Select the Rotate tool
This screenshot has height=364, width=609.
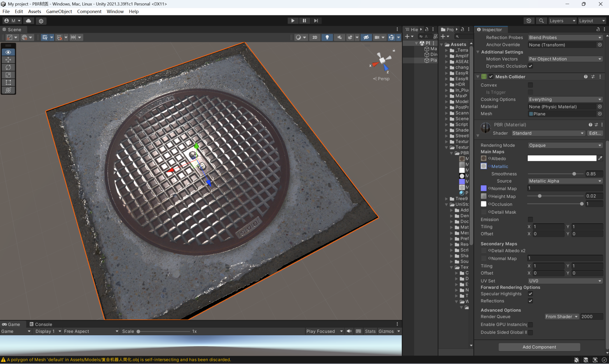8,67
